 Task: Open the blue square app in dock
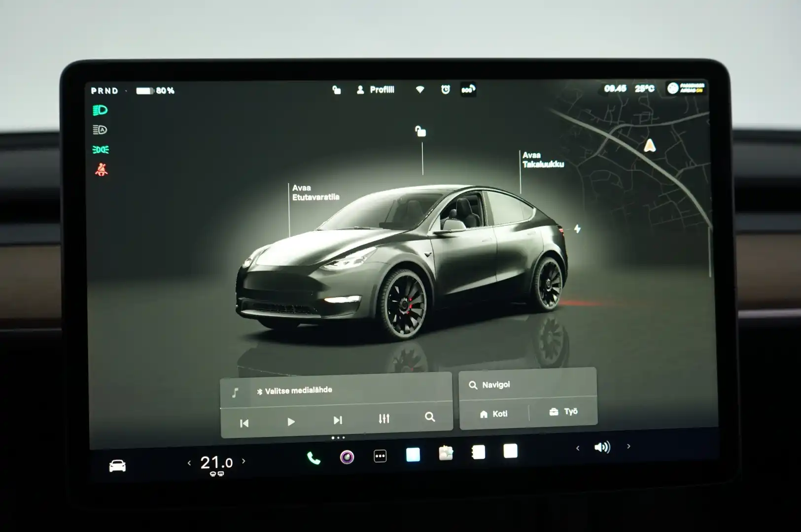point(413,455)
